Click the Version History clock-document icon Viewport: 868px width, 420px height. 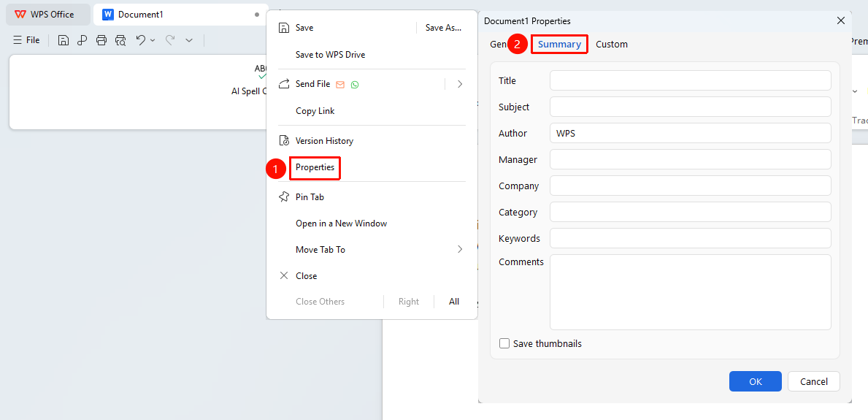point(284,141)
